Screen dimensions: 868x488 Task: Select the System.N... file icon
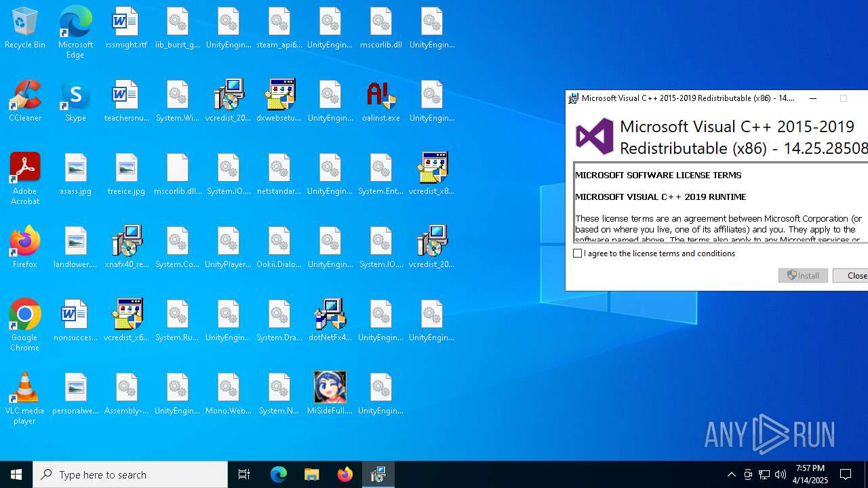pos(279,394)
